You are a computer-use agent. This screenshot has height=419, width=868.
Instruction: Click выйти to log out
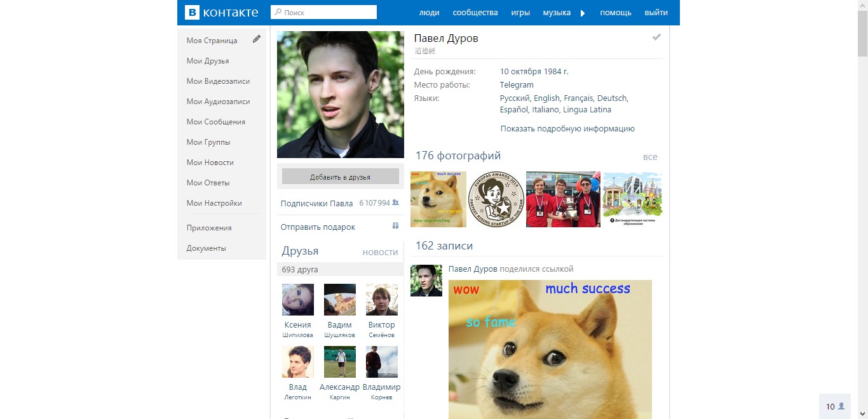656,12
